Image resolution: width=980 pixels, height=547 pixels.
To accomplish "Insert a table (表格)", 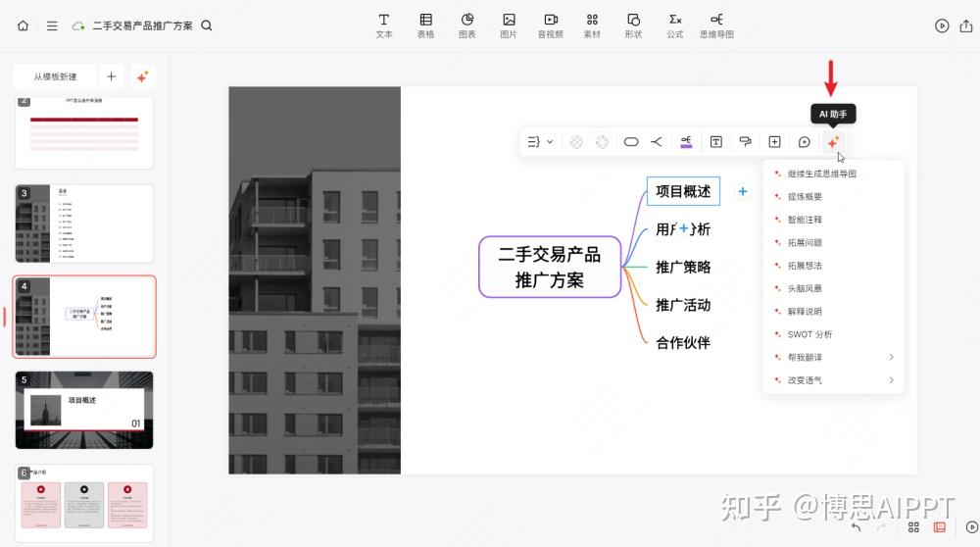I will 425,25.
